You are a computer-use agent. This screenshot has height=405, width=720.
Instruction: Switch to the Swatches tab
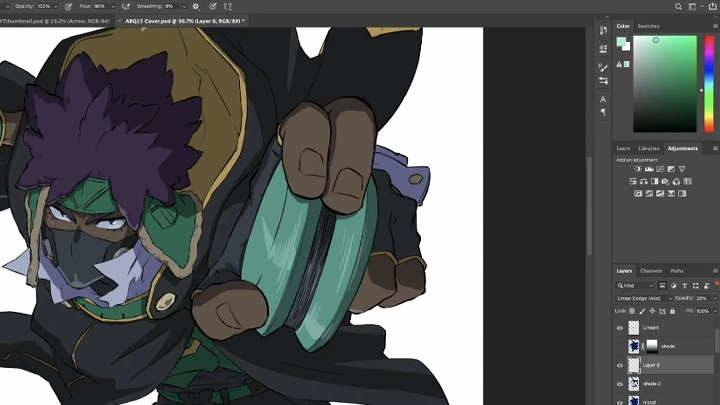(648, 26)
